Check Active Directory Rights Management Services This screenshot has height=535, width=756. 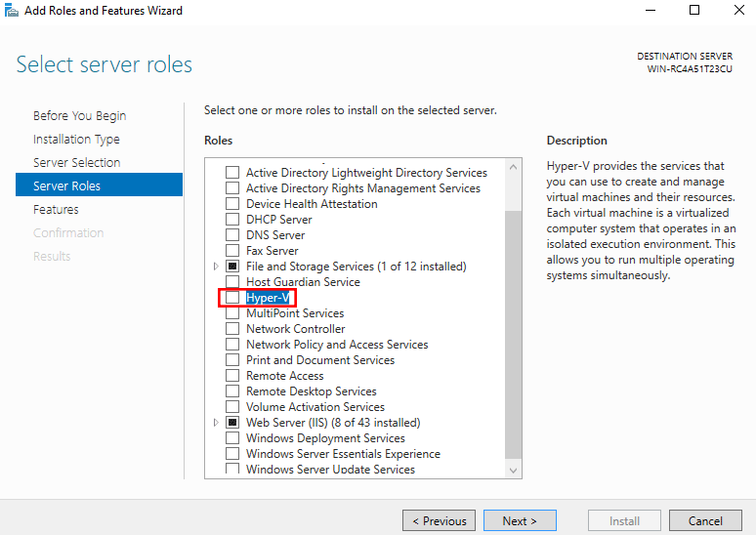pos(232,188)
